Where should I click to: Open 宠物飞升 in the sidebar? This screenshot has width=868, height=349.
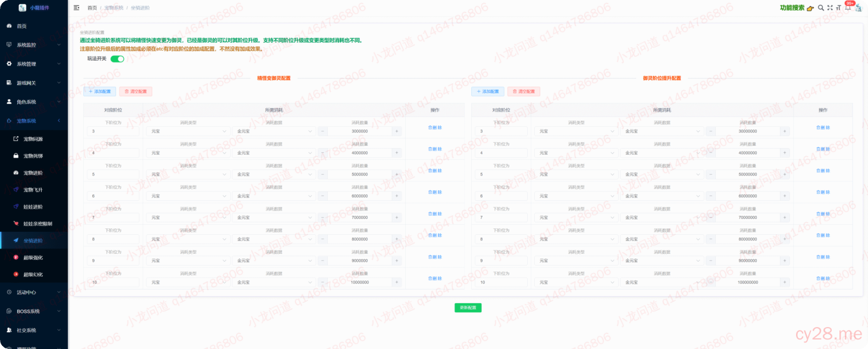[33, 190]
